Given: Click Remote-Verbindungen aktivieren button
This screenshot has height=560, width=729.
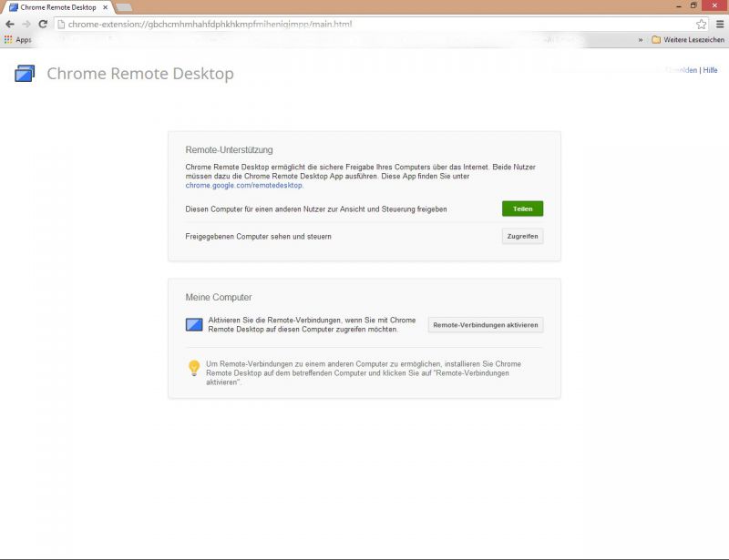Looking at the screenshot, I should 486,325.
